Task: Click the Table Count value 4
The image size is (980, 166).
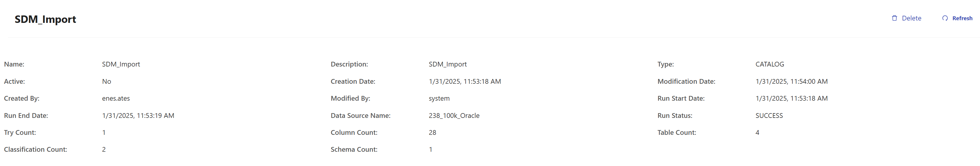Action: (757, 132)
